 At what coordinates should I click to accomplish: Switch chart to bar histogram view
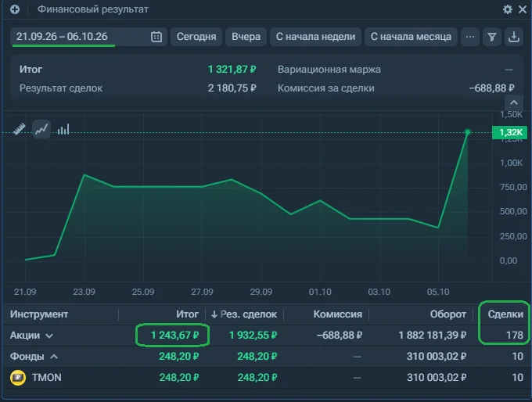63,129
